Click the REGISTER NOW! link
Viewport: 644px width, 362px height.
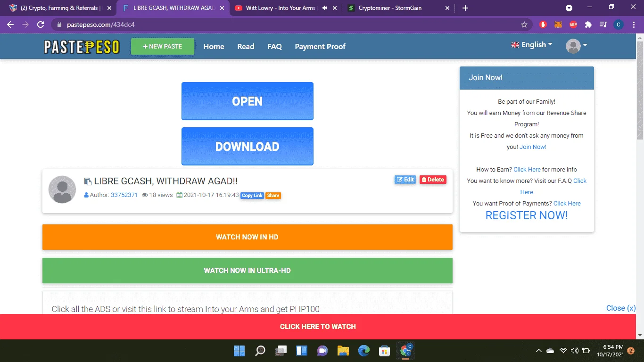[x=527, y=215]
